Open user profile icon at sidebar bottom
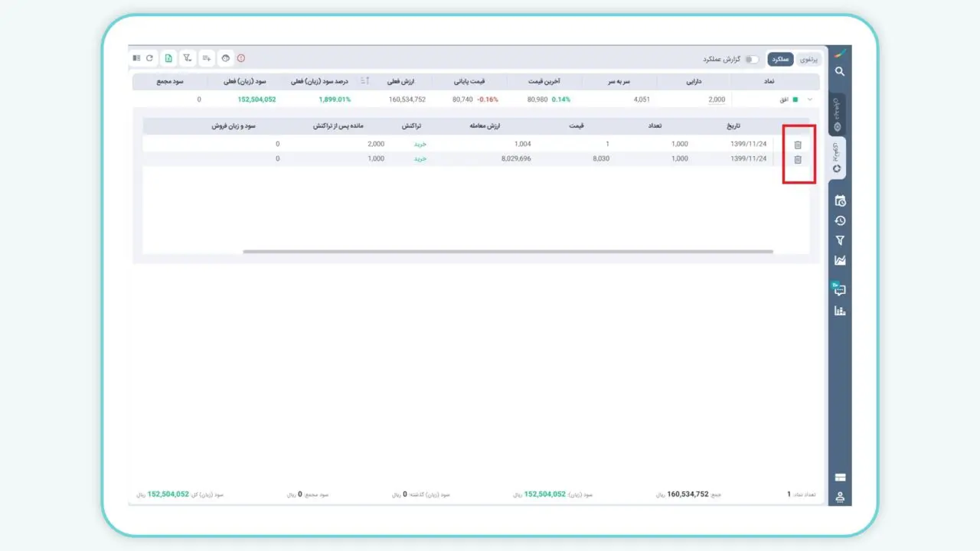980x551 pixels. pyautogui.click(x=840, y=497)
